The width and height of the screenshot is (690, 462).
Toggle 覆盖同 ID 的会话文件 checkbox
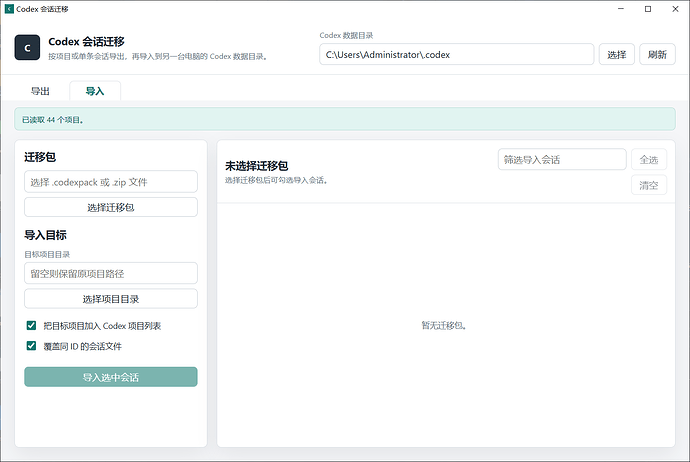pos(31,346)
